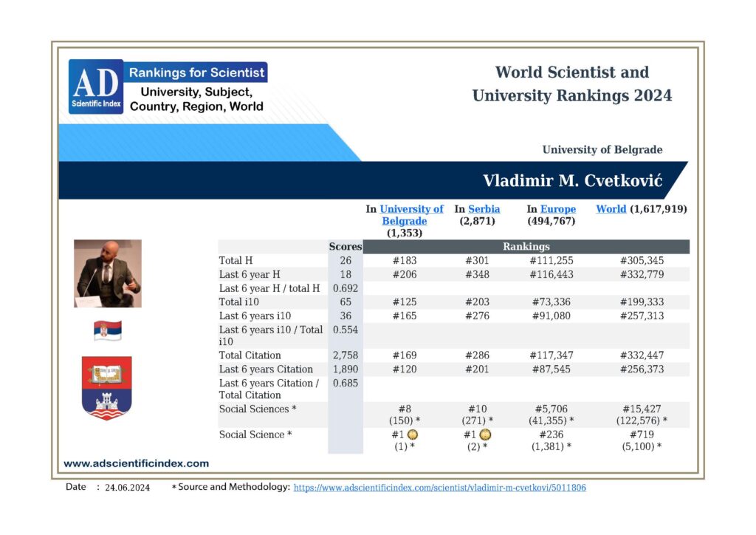The image size is (756, 535).
Task: Click the #73,336 ranking value
Action: point(551,302)
